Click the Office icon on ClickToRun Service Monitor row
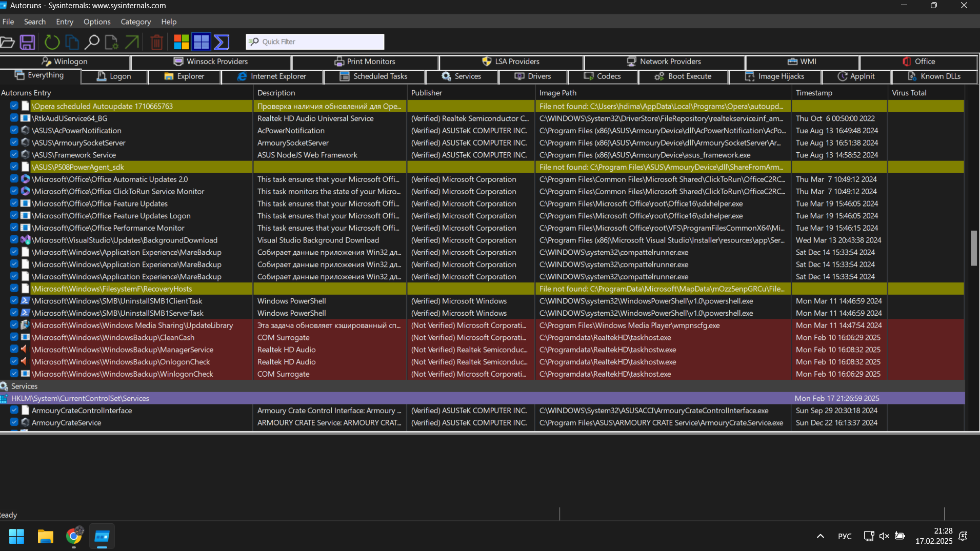This screenshot has width=980, height=551. coord(25,191)
